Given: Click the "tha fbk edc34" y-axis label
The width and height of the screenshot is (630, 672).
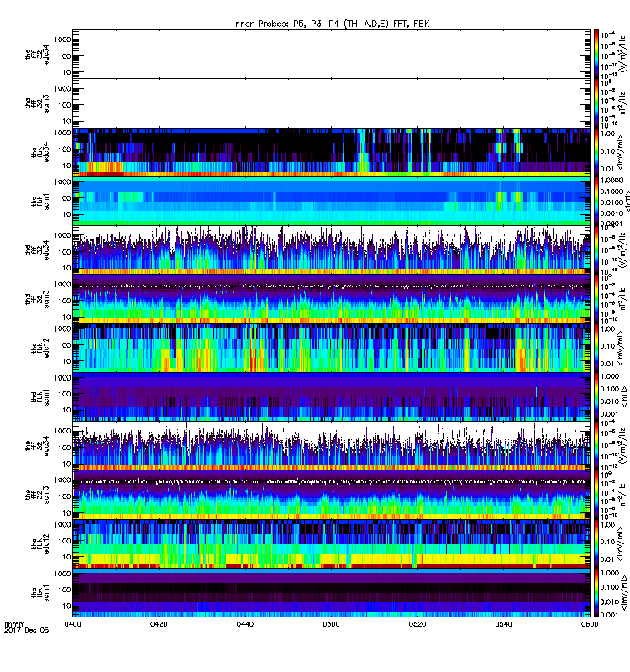Looking at the screenshot, I should [40, 153].
